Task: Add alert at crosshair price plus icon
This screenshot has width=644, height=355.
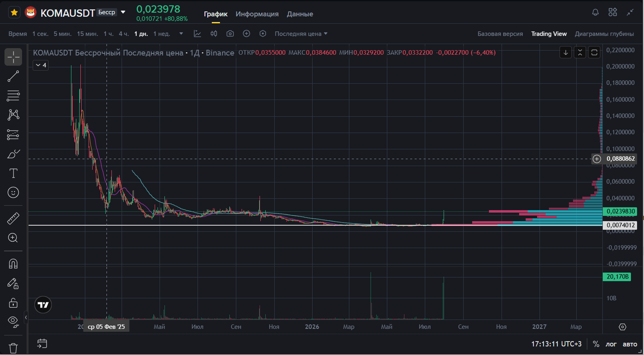Action: click(597, 159)
